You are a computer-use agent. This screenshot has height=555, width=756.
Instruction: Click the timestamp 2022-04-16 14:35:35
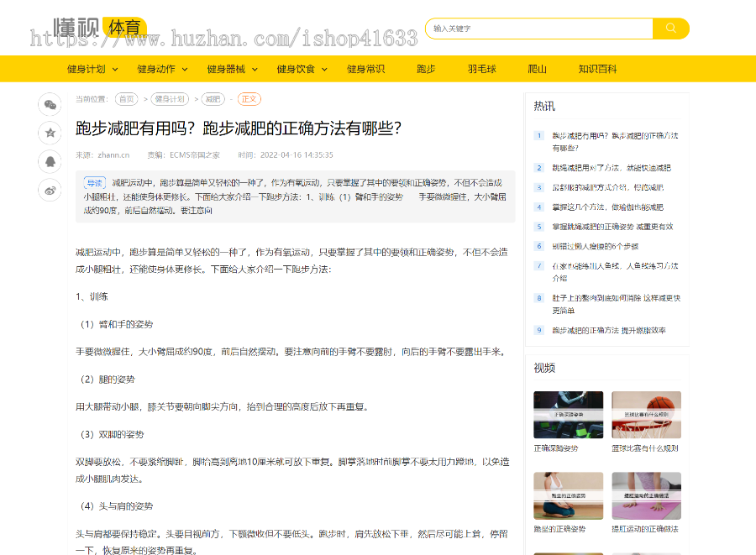[297, 155]
